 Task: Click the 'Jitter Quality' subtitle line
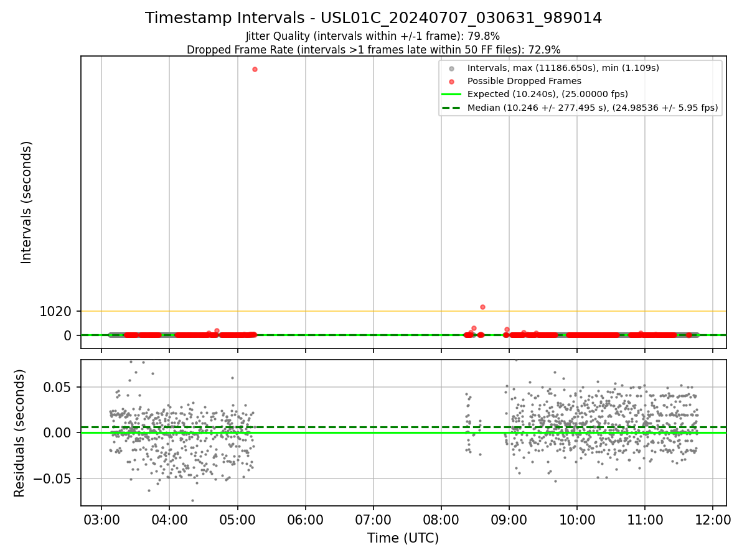tap(372, 36)
